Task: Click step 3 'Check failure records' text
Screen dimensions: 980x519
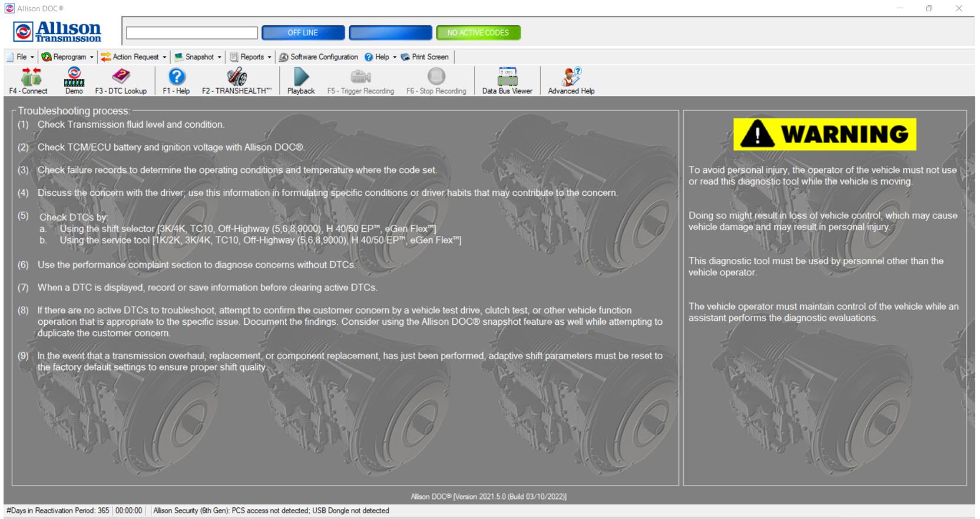Action: (x=237, y=170)
